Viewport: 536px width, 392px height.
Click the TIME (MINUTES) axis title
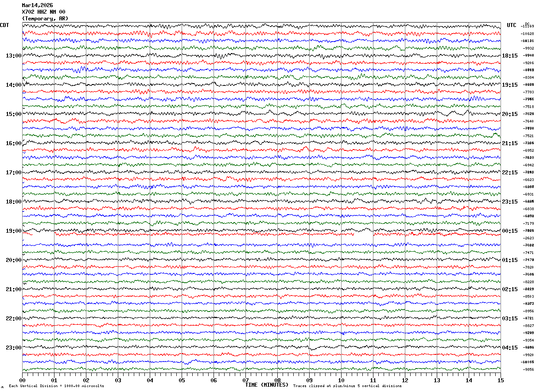pyautogui.click(x=267, y=385)
